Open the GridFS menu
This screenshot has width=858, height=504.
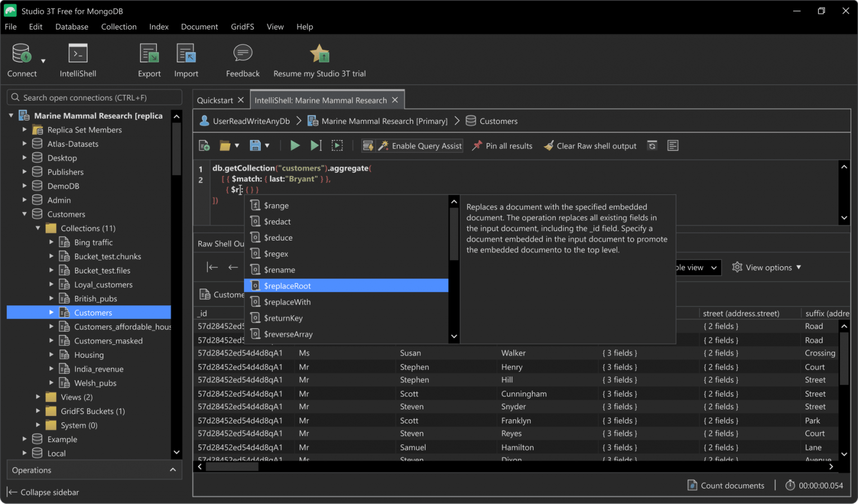coord(242,26)
